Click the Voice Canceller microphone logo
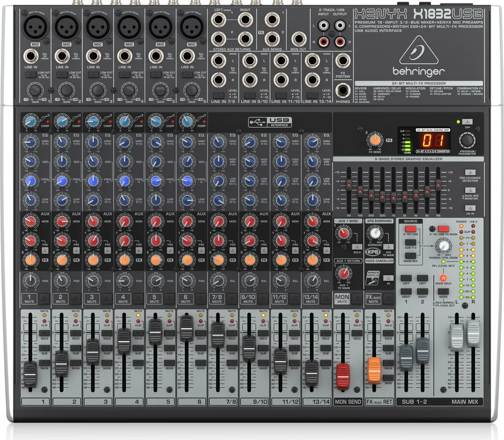The image size is (504, 440). pyautogui.click(x=373, y=278)
